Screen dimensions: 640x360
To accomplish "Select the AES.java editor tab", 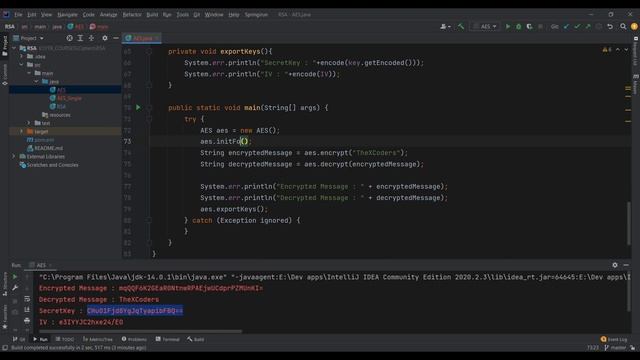I will point(142,38).
